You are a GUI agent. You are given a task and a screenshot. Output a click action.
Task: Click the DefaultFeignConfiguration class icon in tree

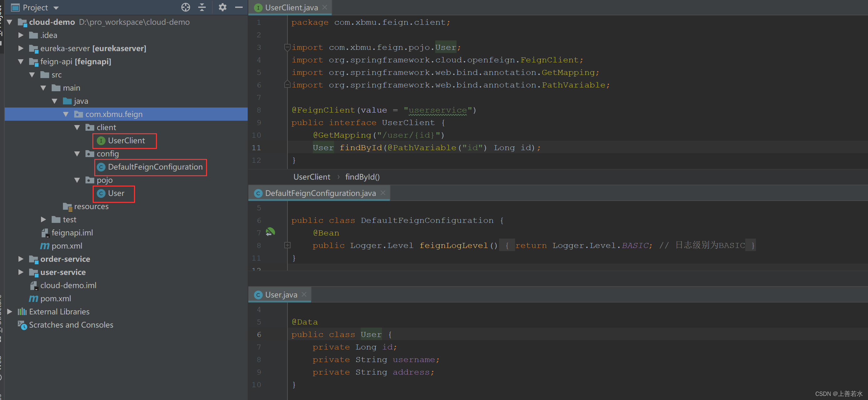[101, 167]
